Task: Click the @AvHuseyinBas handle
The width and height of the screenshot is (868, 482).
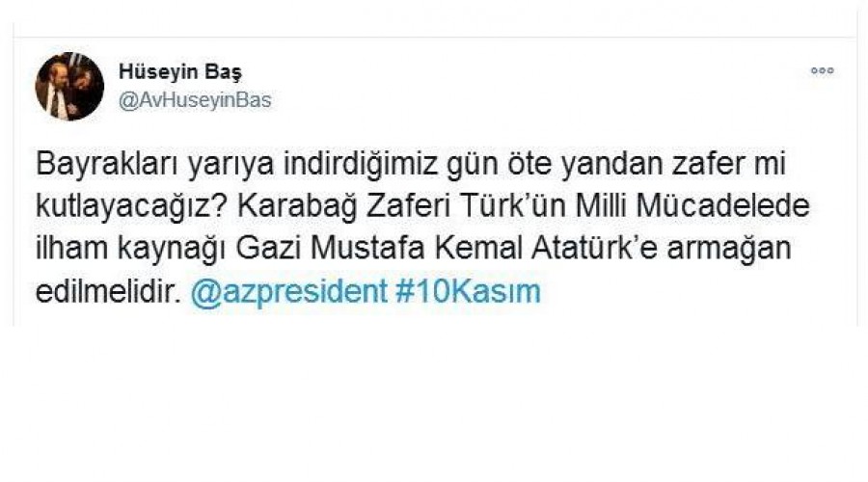Action: pos(195,100)
